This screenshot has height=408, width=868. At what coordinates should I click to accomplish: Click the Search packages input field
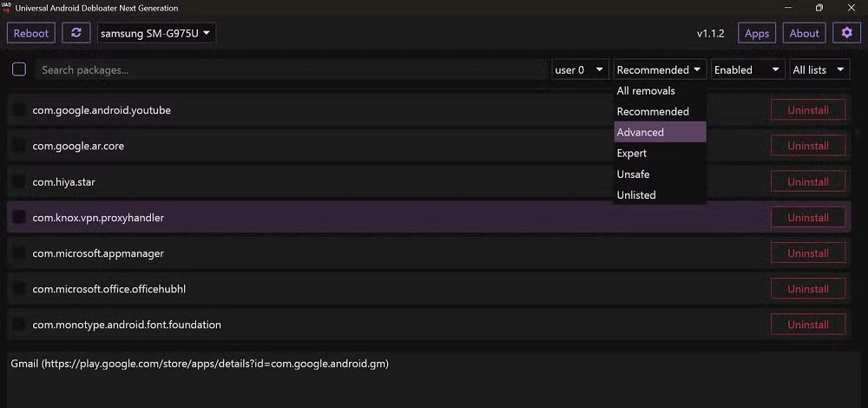pos(291,69)
